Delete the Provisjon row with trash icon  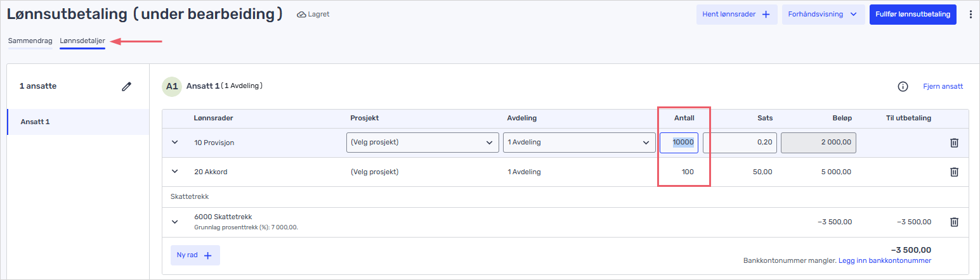click(953, 143)
